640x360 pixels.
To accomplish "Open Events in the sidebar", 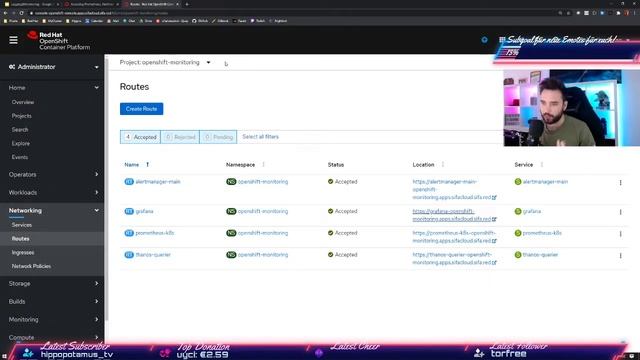I will point(20,157).
